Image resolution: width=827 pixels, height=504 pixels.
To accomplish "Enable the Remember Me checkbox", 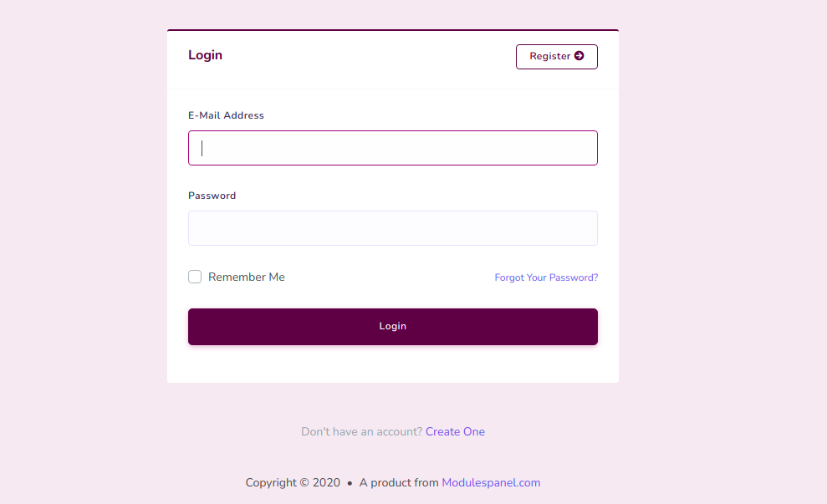I will (x=195, y=277).
